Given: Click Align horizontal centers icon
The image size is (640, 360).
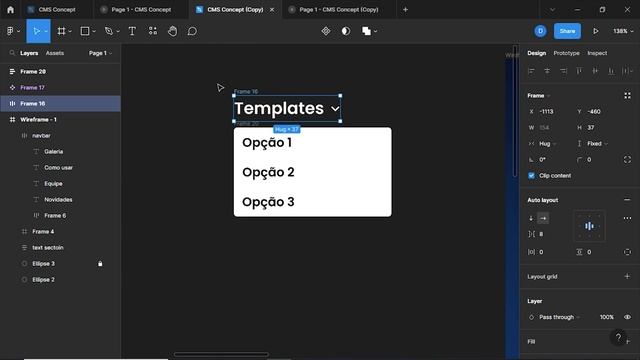Looking at the screenshot, I should (547, 71).
